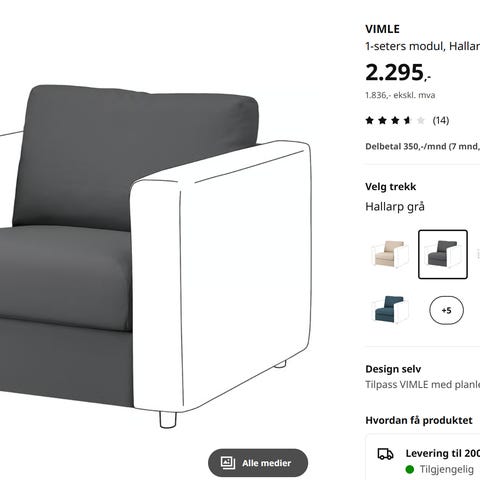Image resolution: width=480 pixels, height=480 pixels.
Task: Open the (14) reviews count
Action: tap(441, 120)
